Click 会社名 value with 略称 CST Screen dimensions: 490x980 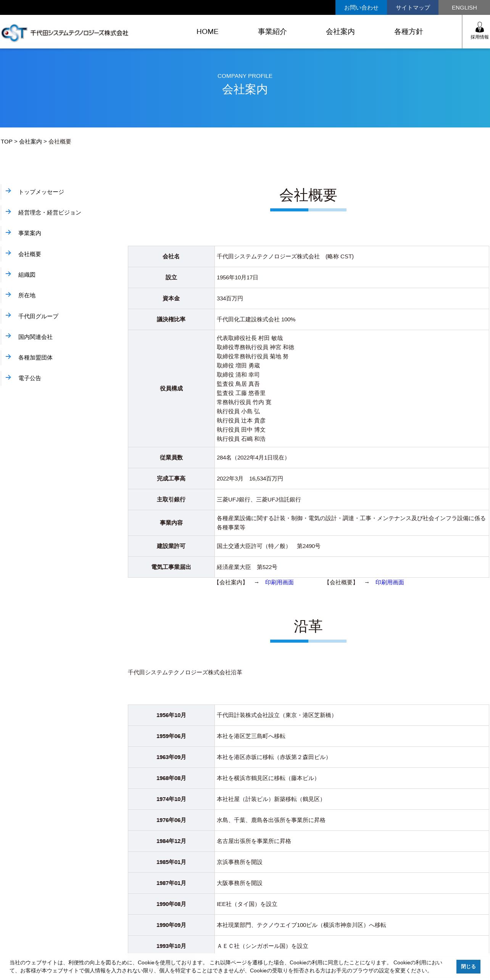pos(285,256)
